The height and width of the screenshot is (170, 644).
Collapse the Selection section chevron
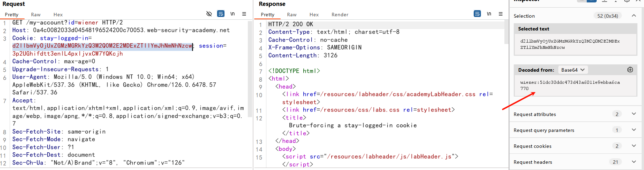pyautogui.click(x=634, y=16)
